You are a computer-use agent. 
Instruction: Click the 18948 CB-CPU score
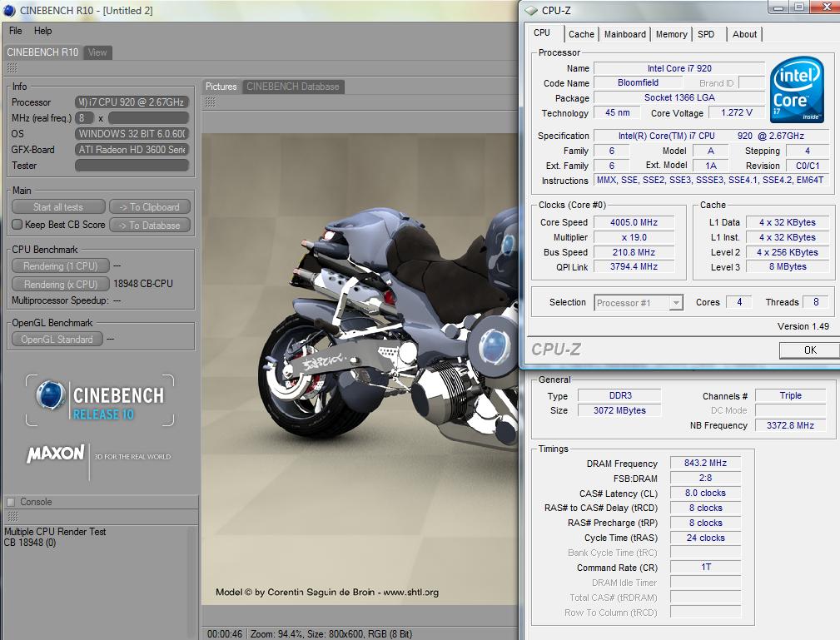click(x=143, y=283)
